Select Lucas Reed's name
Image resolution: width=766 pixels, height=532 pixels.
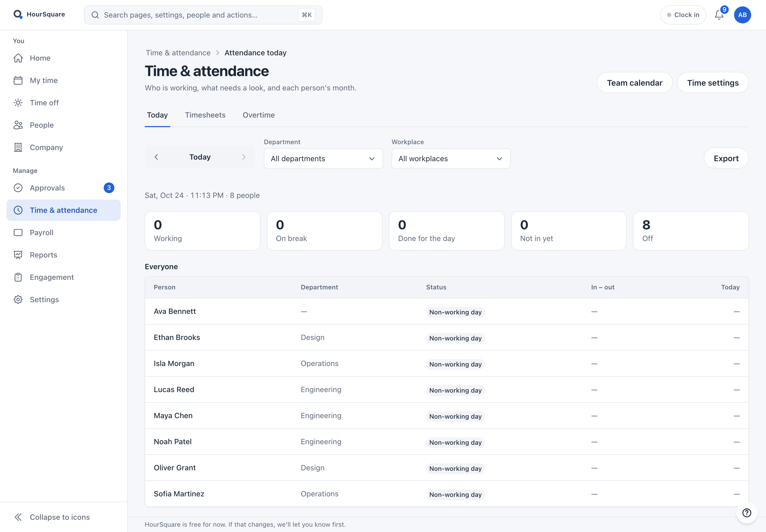[174, 389]
